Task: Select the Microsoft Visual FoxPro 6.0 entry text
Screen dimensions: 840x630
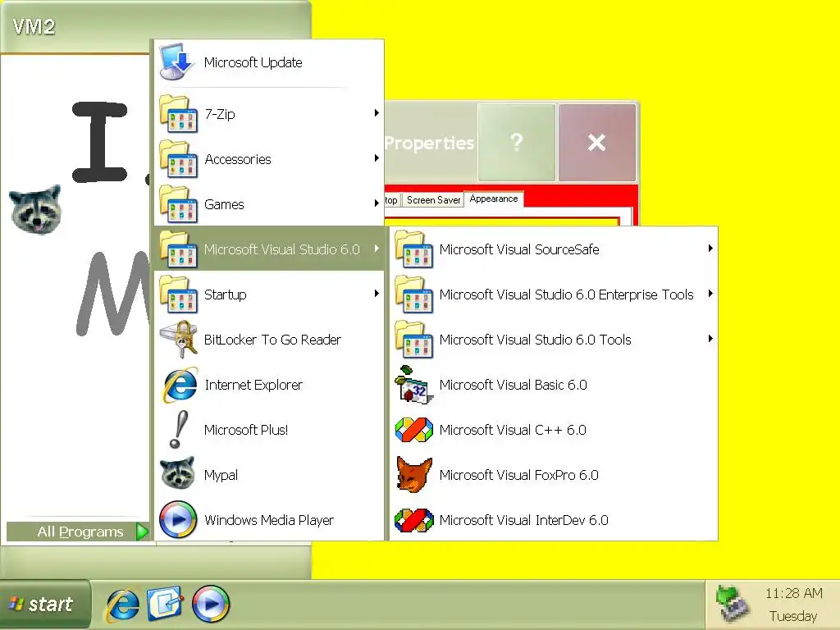Action: (x=518, y=475)
